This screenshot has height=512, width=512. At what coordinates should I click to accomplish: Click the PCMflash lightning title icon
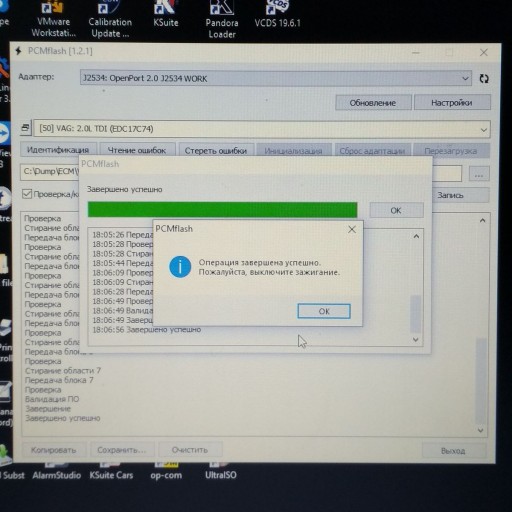[x=19, y=51]
